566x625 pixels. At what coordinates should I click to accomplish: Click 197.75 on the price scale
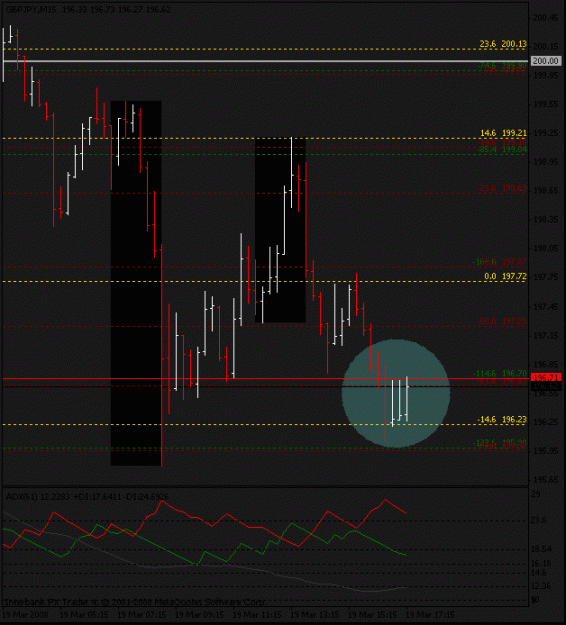tap(546, 277)
